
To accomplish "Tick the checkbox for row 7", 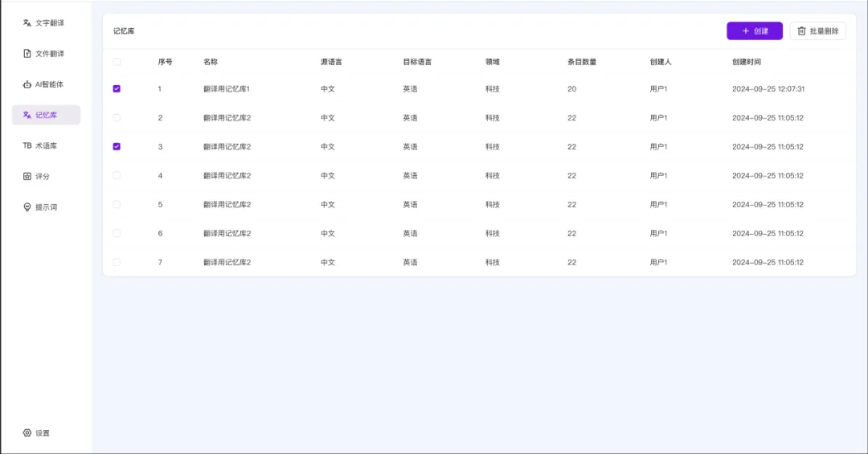I will click(117, 263).
